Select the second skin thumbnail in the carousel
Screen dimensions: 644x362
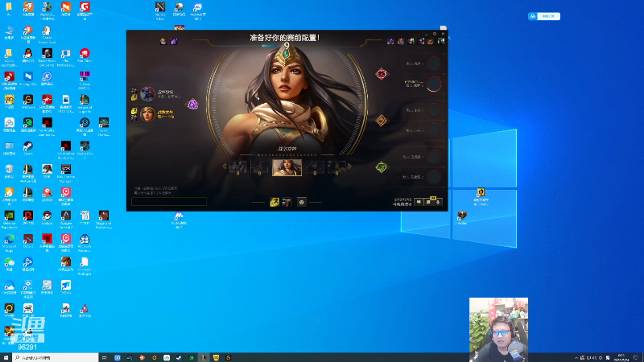259,167
